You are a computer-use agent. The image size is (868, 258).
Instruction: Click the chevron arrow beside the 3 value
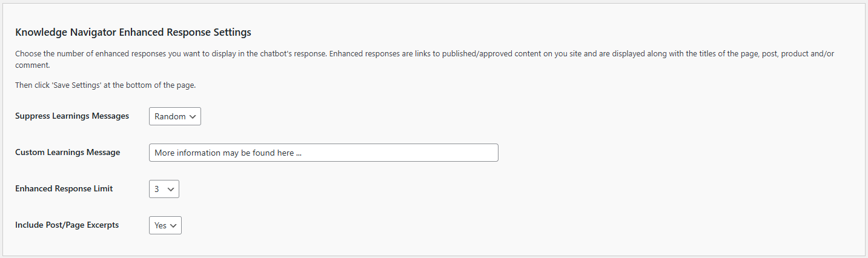tap(171, 189)
